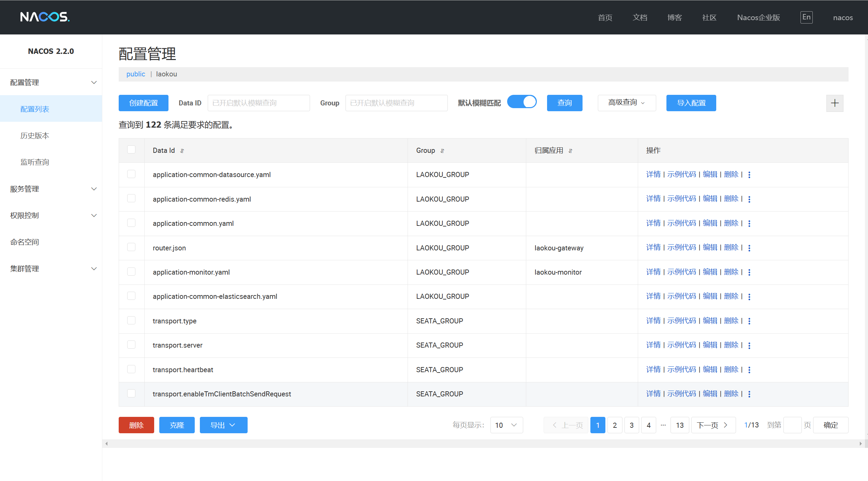Open more actions for router.json row
The width and height of the screenshot is (868, 481).
click(x=749, y=248)
